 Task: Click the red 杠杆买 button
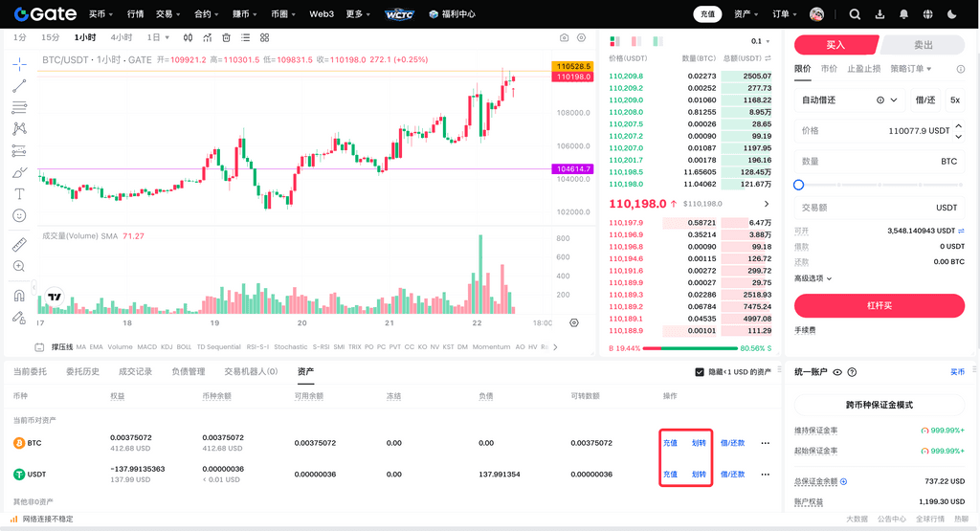click(x=880, y=305)
